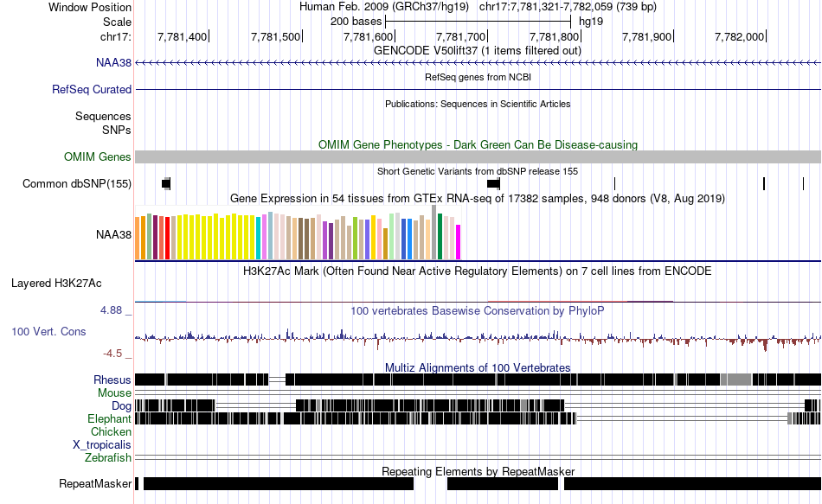The width and height of the screenshot is (822, 504).
Task: Click the magenta GTEx expression bar
Action: (459, 242)
